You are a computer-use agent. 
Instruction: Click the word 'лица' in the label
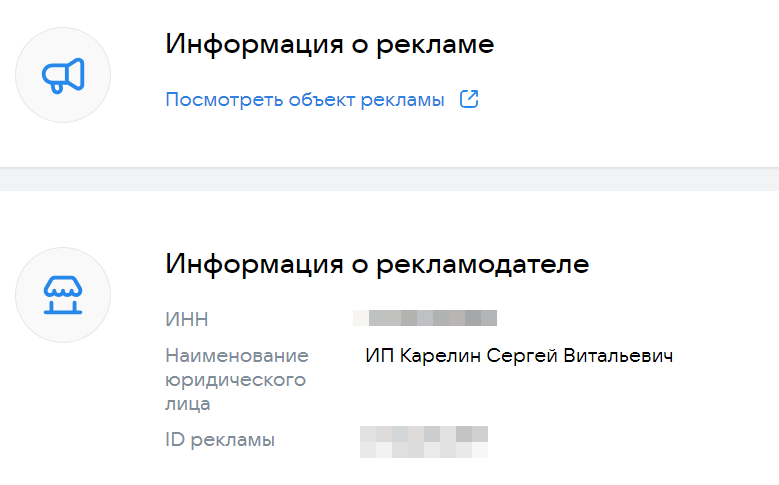click(188, 404)
